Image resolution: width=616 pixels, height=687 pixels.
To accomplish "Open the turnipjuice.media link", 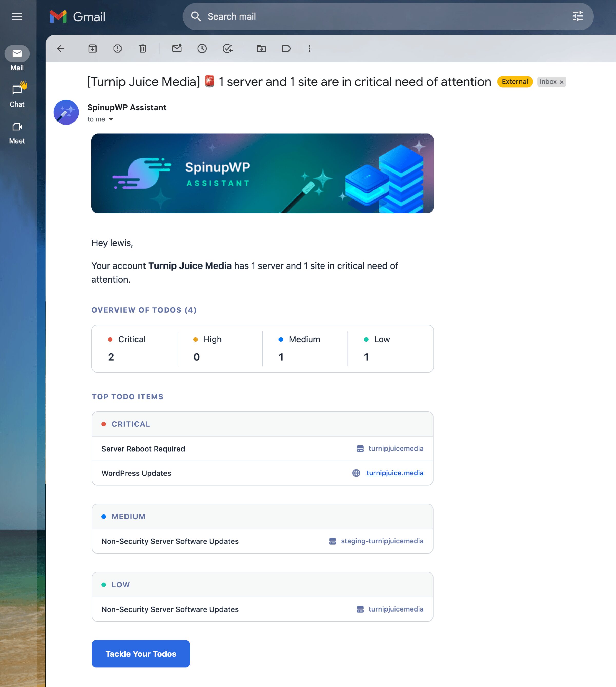I will (x=395, y=473).
